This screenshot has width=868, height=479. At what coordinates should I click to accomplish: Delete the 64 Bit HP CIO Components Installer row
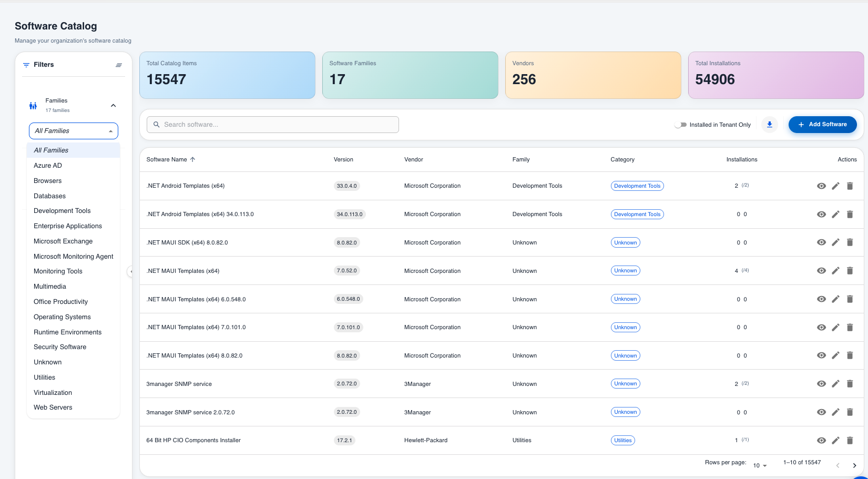click(x=850, y=441)
